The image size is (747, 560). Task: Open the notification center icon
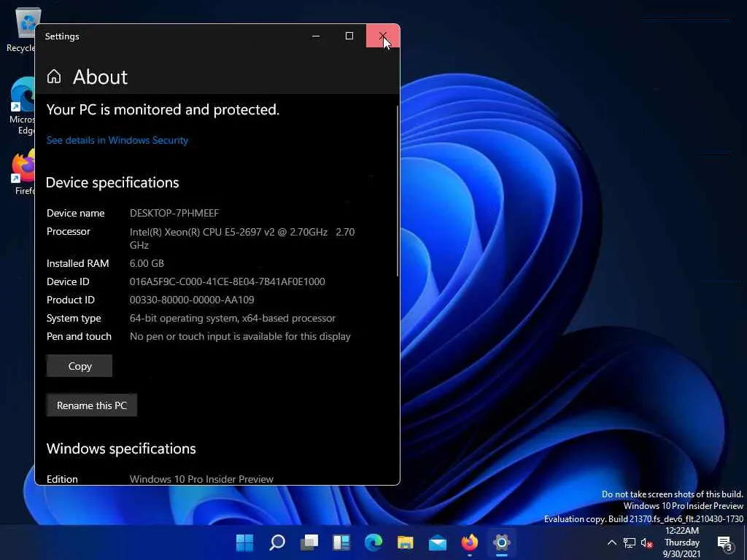click(x=724, y=542)
